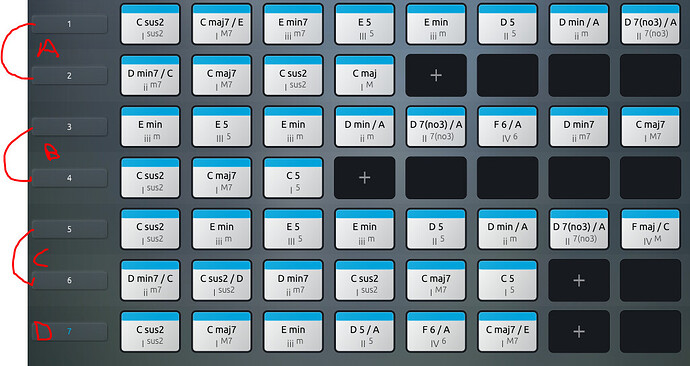
Task: Add a chord with plus in row 2
Action: click(436, 75)
